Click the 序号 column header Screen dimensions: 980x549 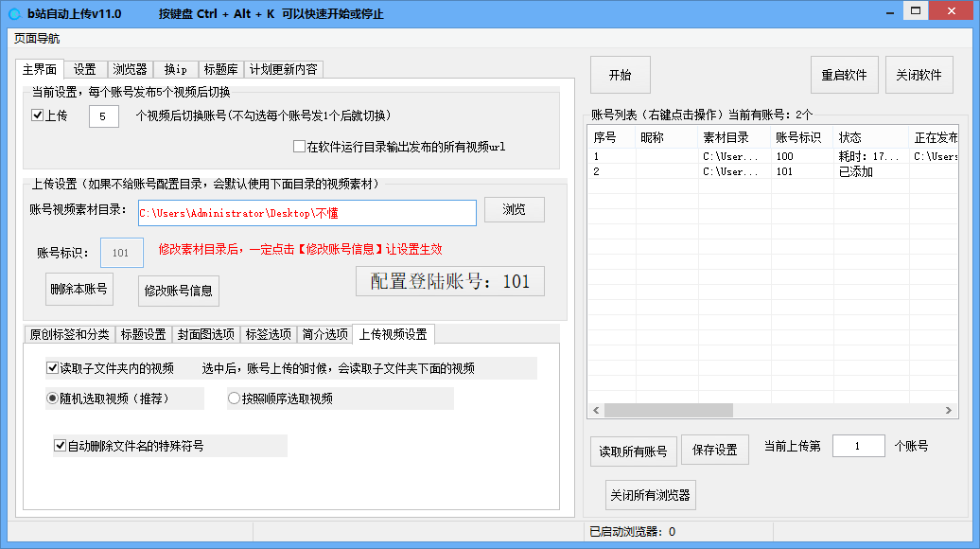click(x=611, y=137)
